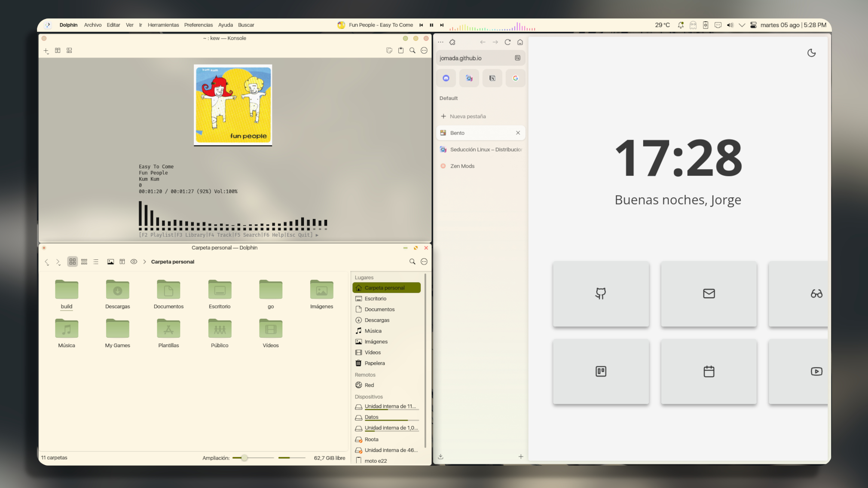Select the Descargas folder icon
This screenshot has height=488, width=868.
(x=118, y=290)
